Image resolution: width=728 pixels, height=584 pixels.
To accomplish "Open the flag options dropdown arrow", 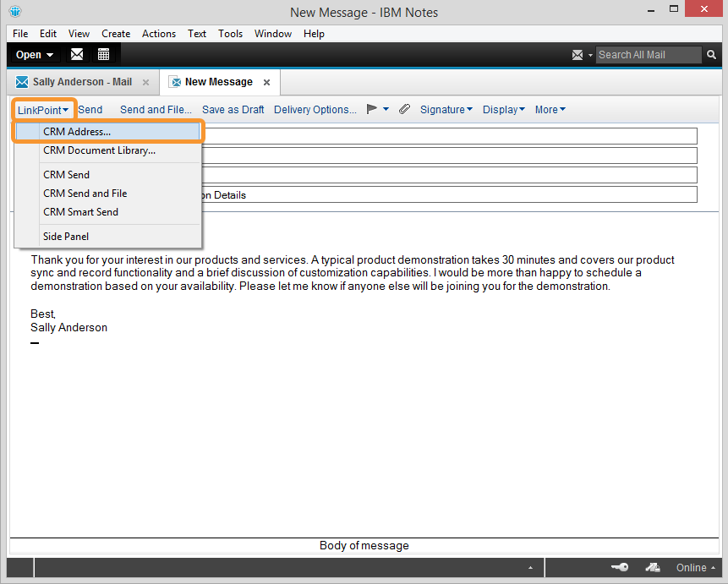I will pyautogui.click(x=386, y=109).
